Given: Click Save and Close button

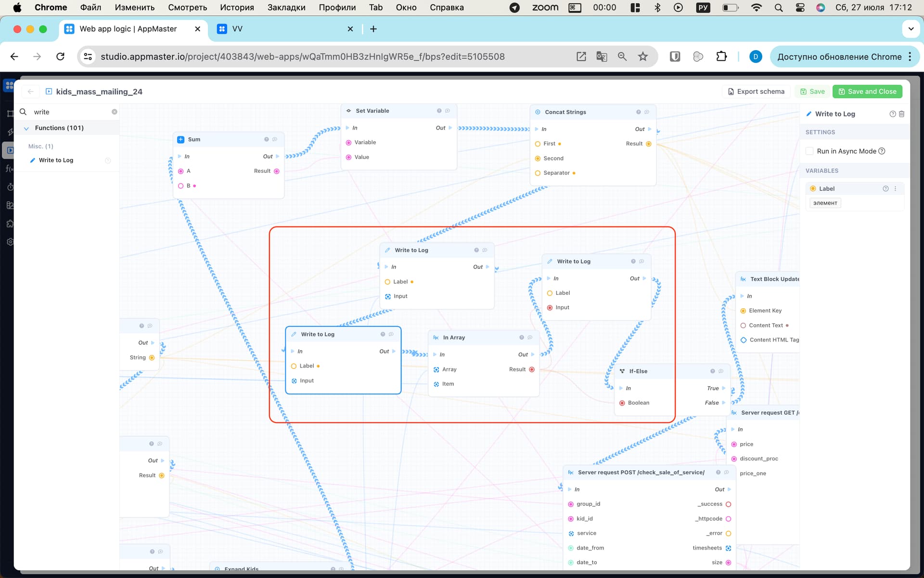Looking at the screenshot, I should pos(867,92).
